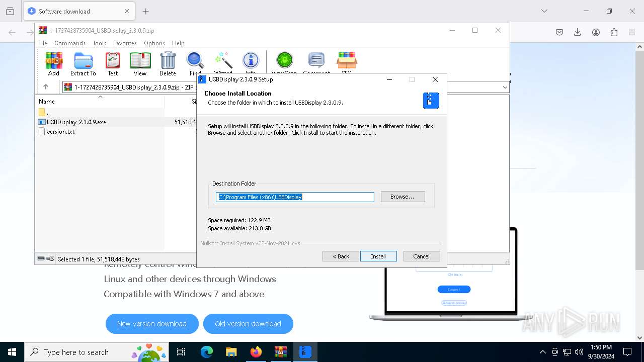
Task: Open the View toolbar icon in WinRAR
Action: tap(140, 64)
